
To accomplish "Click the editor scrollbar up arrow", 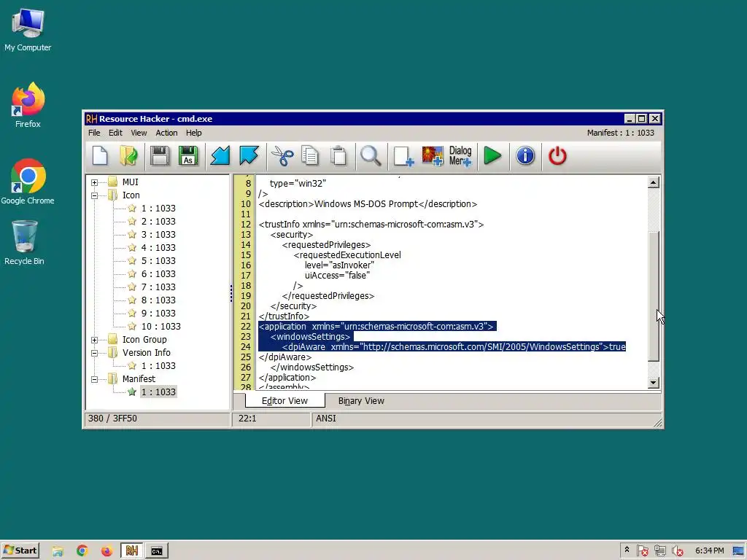I will (x=654, y=182).
